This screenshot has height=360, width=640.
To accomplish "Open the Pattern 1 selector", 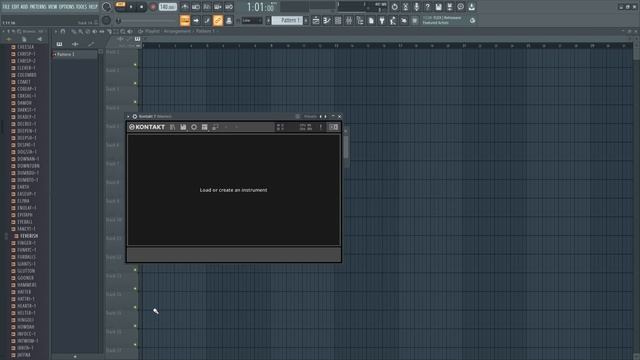I will (287, 20).
